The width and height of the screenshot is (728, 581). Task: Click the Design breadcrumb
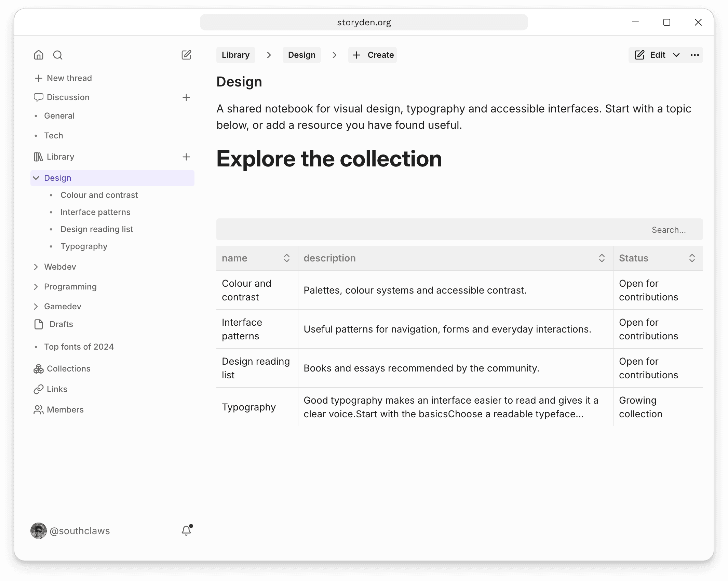point(302,55)
